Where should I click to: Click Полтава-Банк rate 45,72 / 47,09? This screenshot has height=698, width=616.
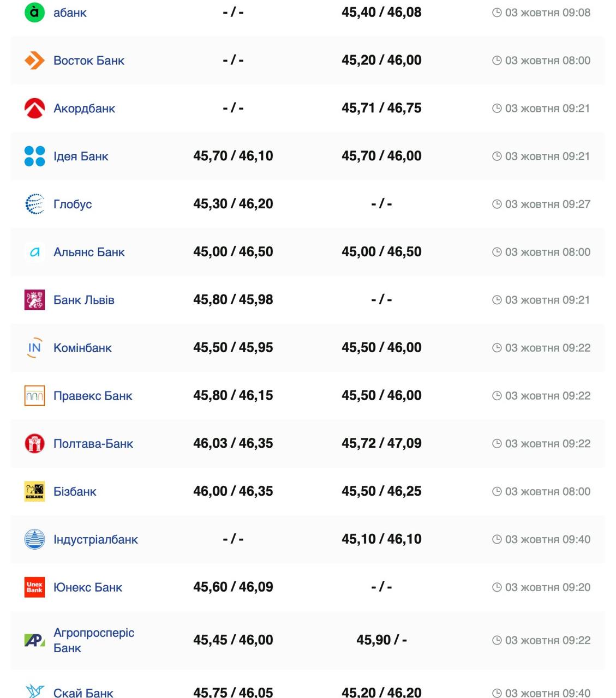[x=381, y=443]
